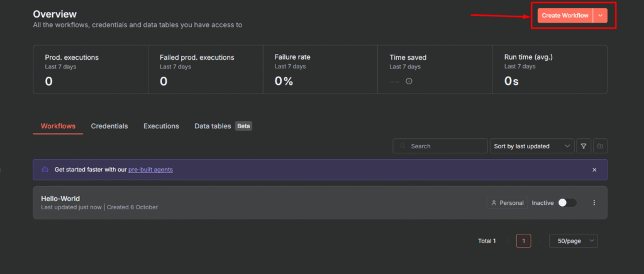Switch to the Executions tab
The image size is (644, 274).
161,126
